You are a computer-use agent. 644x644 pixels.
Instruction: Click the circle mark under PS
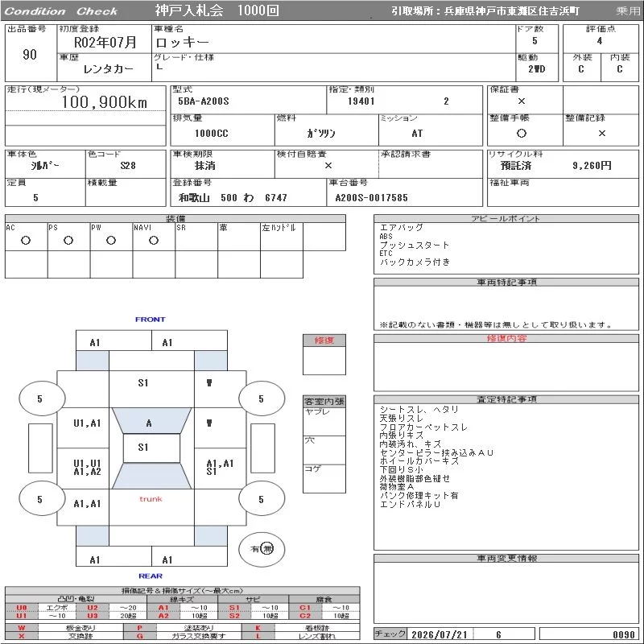pos(68,241)
